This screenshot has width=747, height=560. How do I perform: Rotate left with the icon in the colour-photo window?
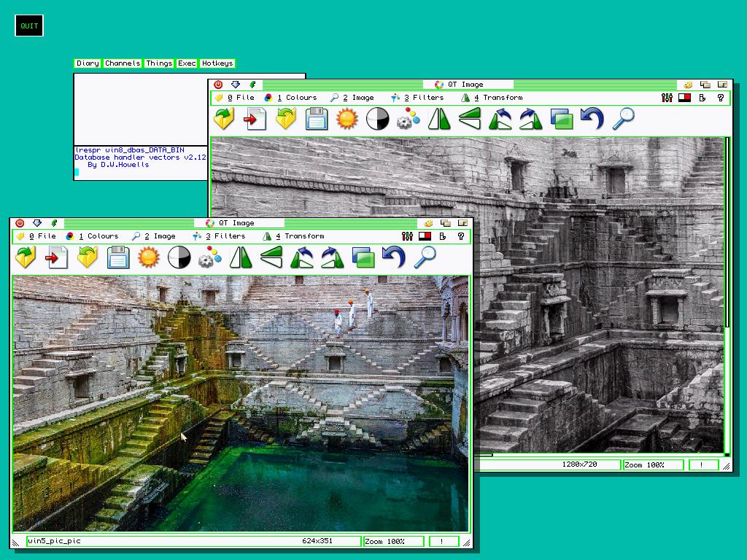[302, 257]
